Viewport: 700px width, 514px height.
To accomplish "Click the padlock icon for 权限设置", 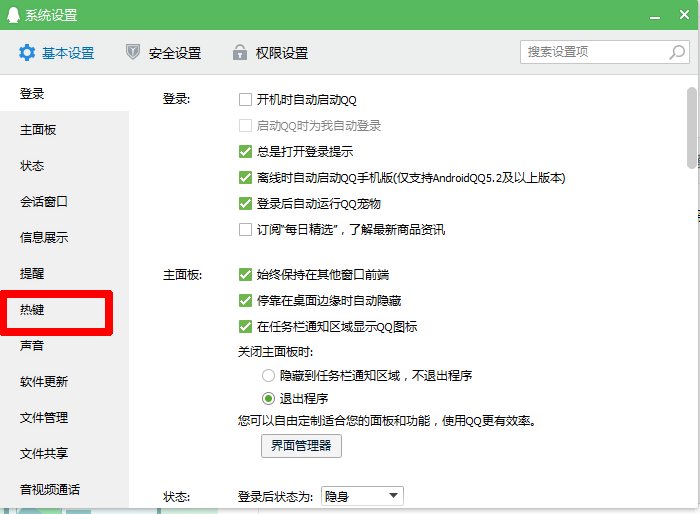I will point(240,52).
